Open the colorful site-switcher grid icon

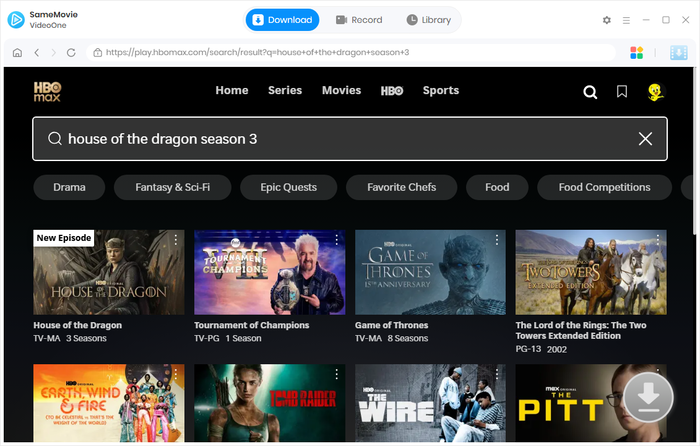tap(637, 53)
